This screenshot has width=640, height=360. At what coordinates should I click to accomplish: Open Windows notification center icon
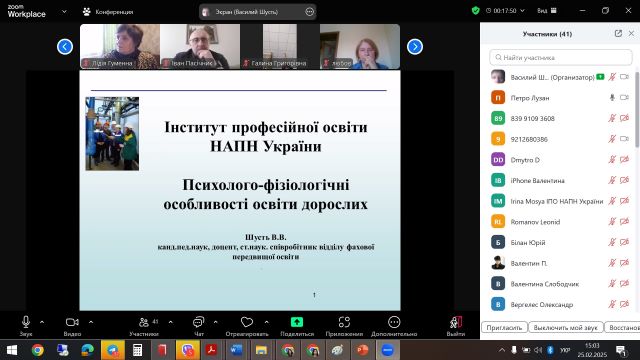point(622,350)
